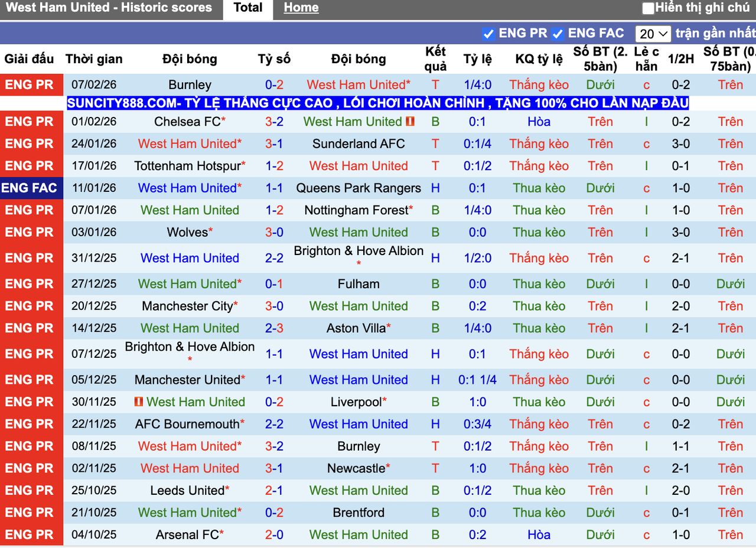Select the Total tab
756x548 pixels.
click(247, 8)
